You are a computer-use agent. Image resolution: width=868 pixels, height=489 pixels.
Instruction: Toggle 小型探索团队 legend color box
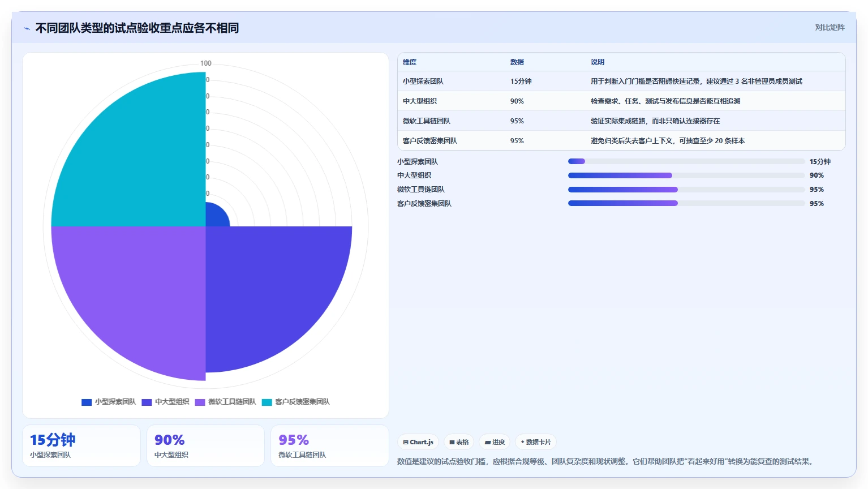click(x=87, y=402)
